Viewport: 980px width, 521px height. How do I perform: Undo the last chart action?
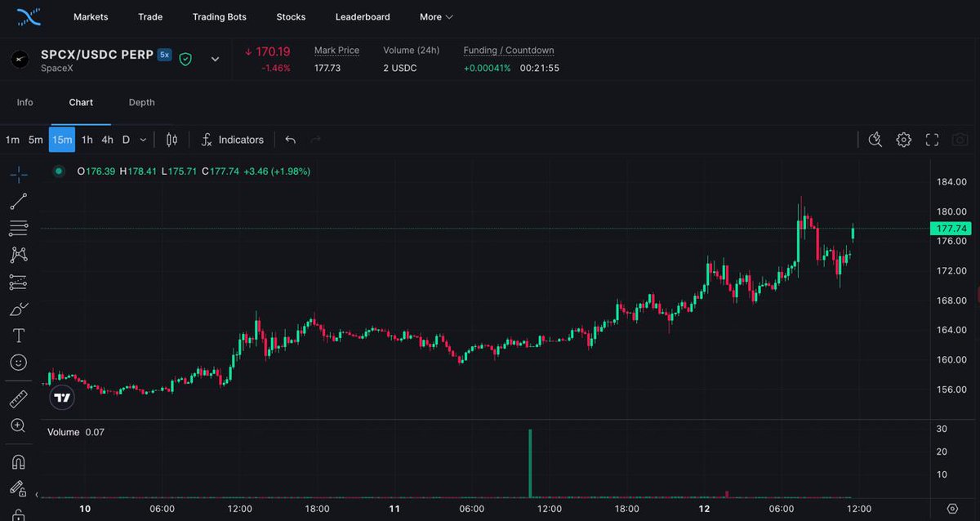point(290,140)
